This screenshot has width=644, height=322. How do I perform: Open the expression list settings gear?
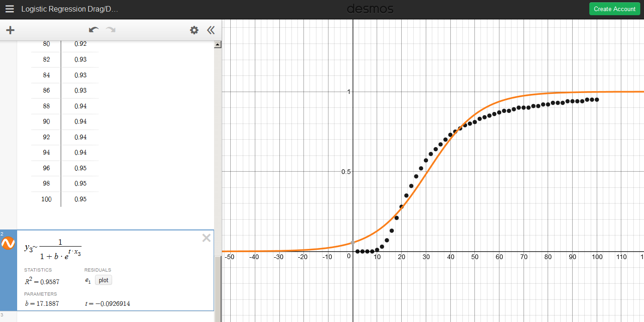[x=194, y=30]
